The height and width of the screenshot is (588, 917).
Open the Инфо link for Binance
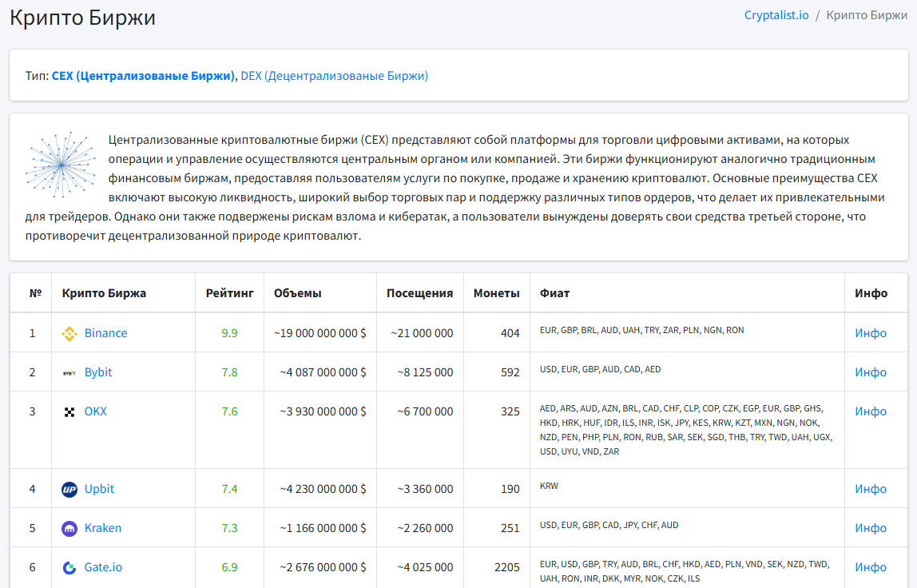pyautogui.click(x=870, y=333)
